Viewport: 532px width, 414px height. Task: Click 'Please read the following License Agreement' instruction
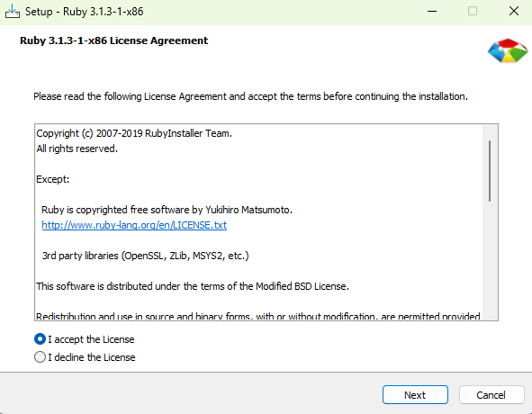[251, 96]
